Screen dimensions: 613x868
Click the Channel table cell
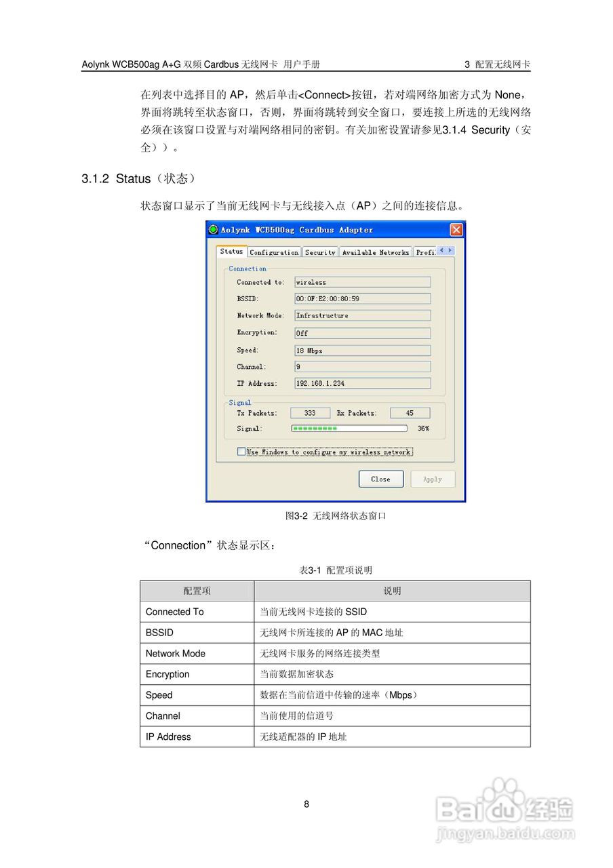tap(197, 716)
